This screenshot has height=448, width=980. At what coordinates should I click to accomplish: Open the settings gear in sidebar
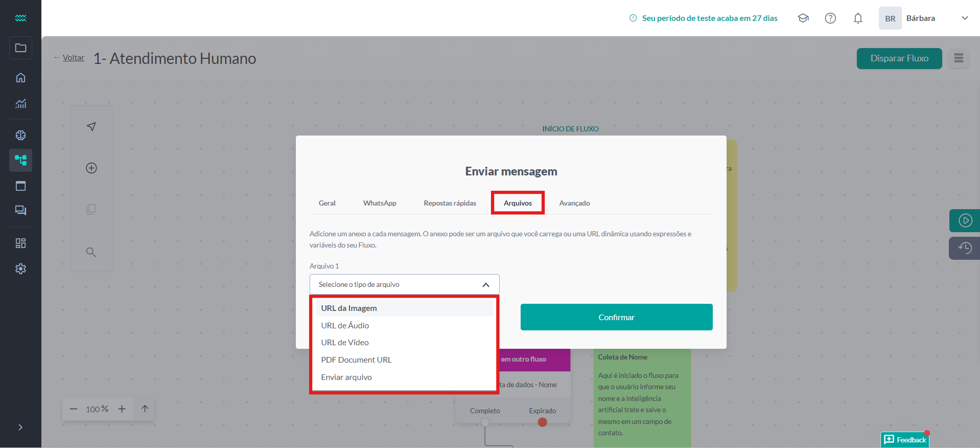pyautogui.click(x=20, y=268)
